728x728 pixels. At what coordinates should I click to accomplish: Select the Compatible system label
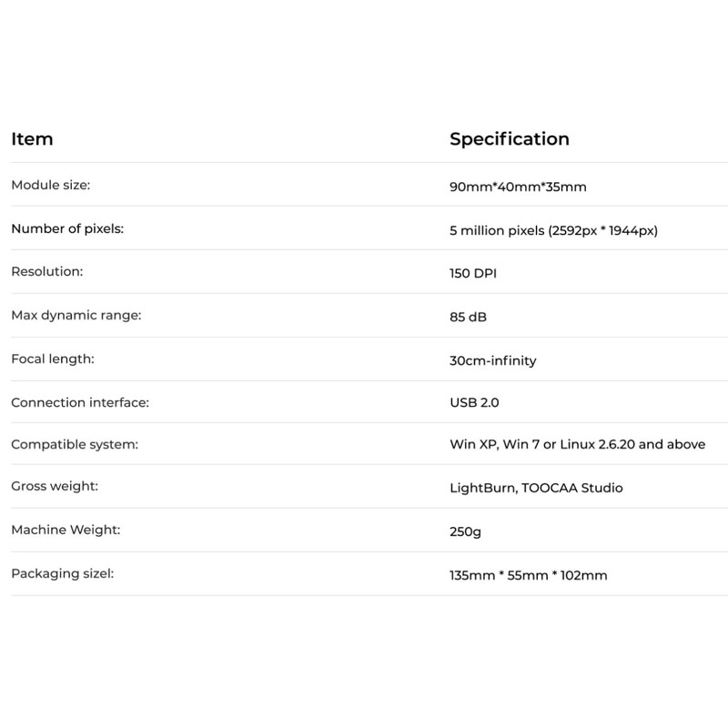click(74, 445)
